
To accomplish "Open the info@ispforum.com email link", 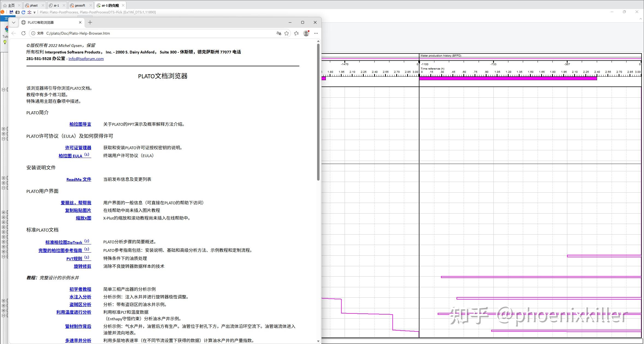I will (86, 59).
